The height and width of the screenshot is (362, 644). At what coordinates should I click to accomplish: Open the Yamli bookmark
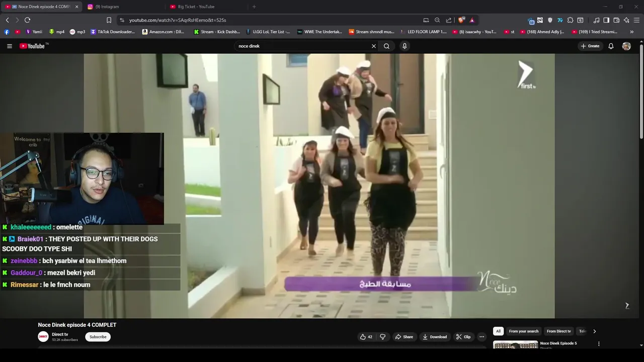pos(34,32)
